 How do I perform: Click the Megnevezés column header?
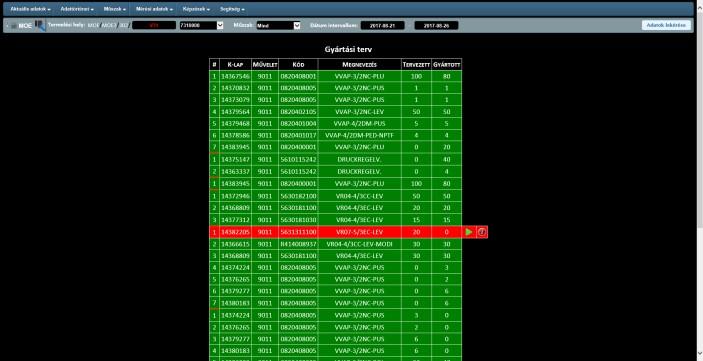[x=360, y=65]
